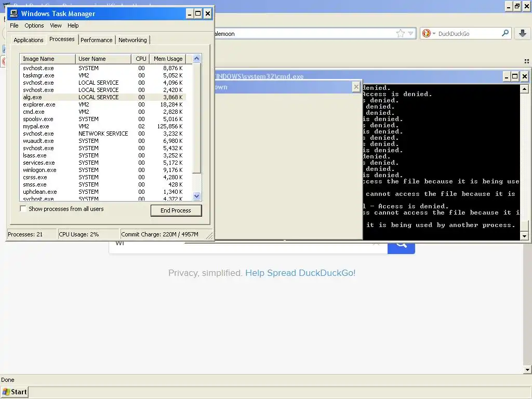This screenshot has width=532, height=399.
Task: Select the spoolsv.exe process row
Action: (103, 119)
